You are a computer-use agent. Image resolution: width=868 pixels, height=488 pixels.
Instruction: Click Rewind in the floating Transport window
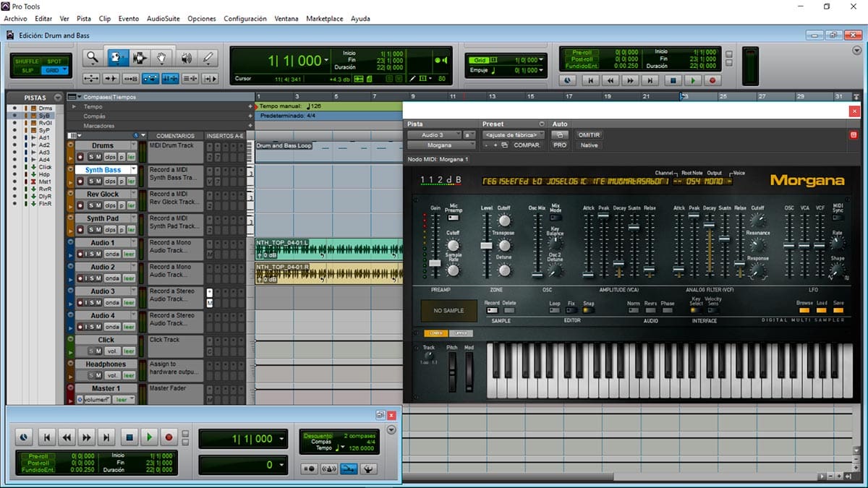click(67, 437)
